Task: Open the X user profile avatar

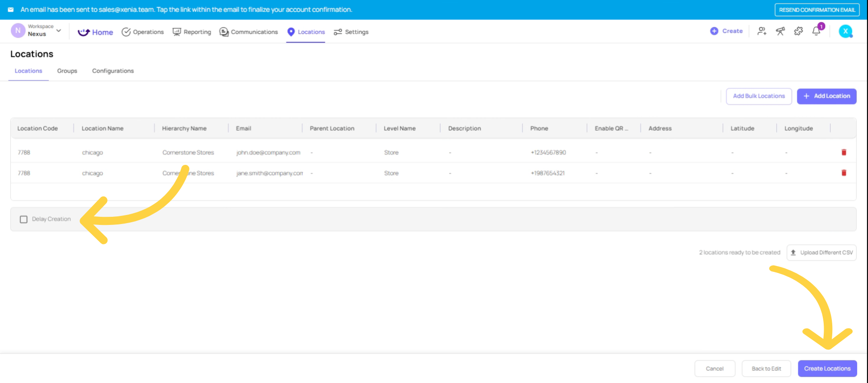Action: click(x=845, y=31)
